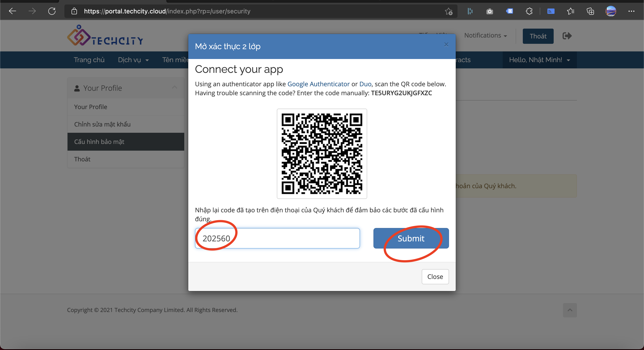Click the QR code image
644x350 pixels.
(x=322, y=154)
